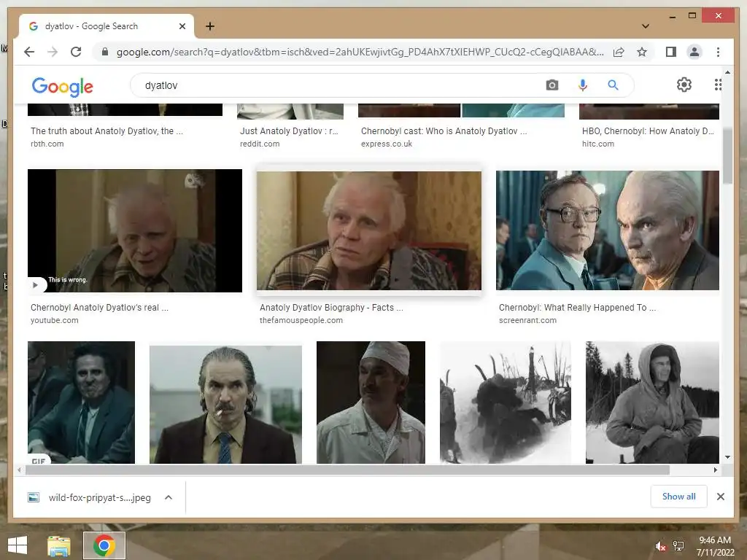Search by image with camera icon
Image resolution: width=747 pixels, height=560 pixels.
(551, 85)
